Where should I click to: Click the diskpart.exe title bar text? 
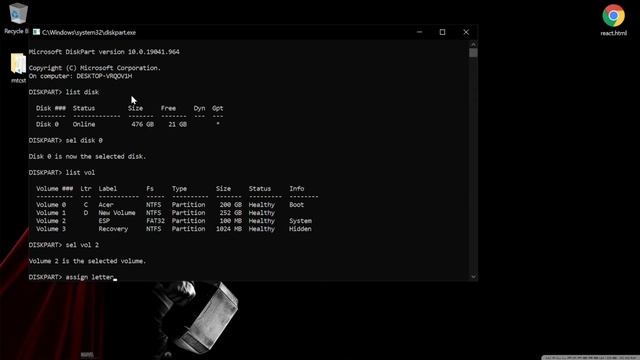pos(89,32)
